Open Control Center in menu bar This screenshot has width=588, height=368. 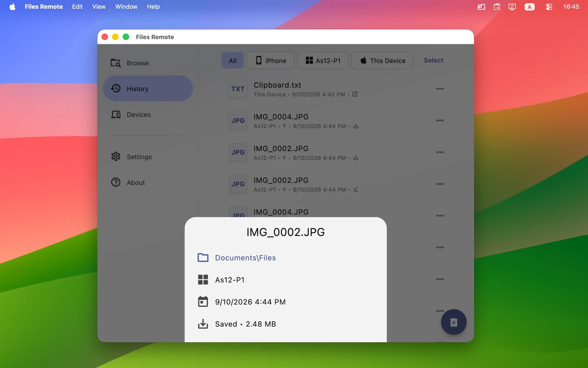549,7
